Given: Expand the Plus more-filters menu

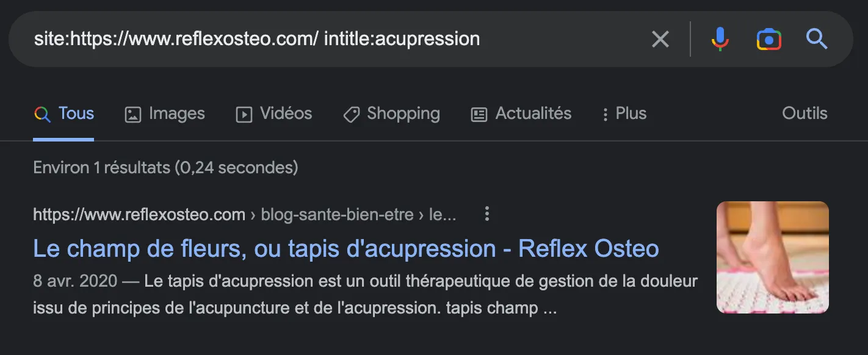Looking at the screenshot, I should click(x=624, y=113).
